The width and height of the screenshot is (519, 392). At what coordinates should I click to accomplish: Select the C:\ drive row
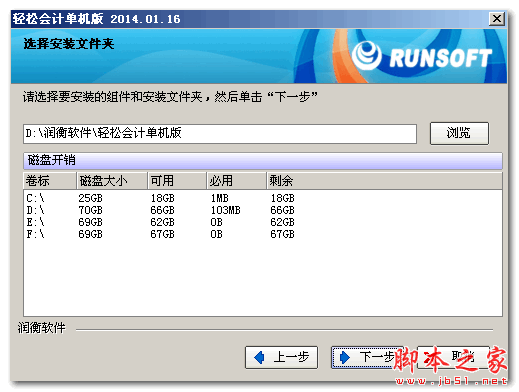pyautogui.click(x=263, y=198)
